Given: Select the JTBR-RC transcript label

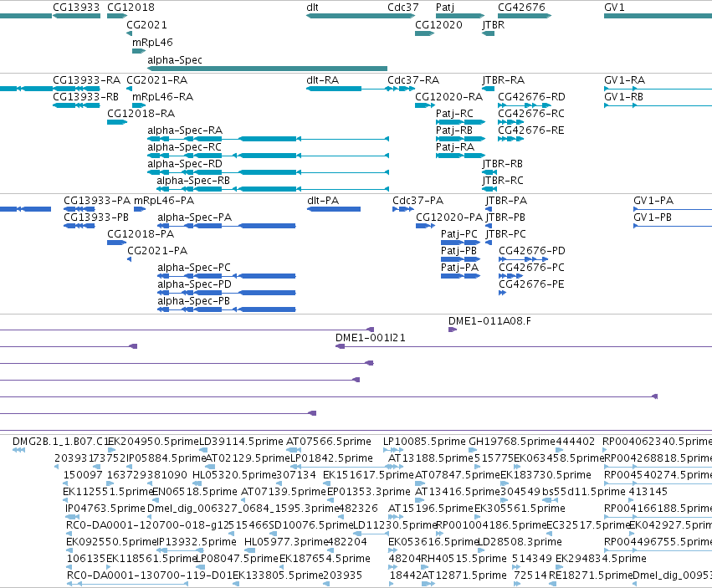Looking at the screenshot, I should click(503, 181).
